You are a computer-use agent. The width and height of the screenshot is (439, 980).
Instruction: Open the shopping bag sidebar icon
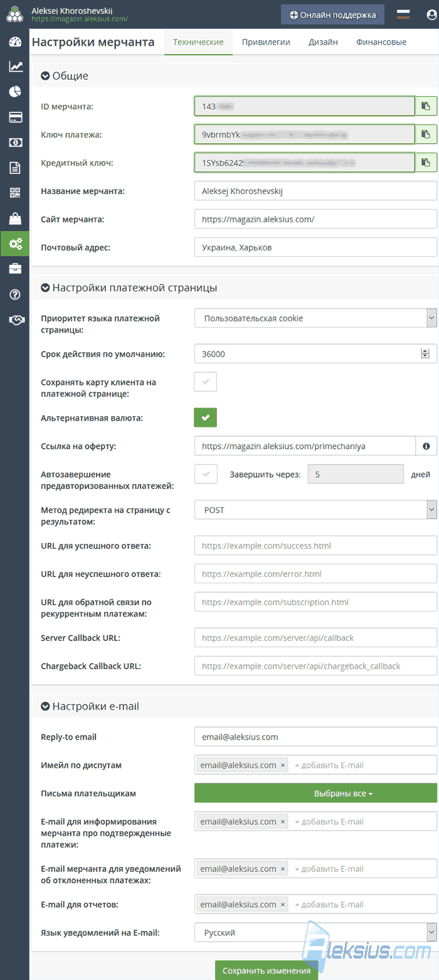15,218
